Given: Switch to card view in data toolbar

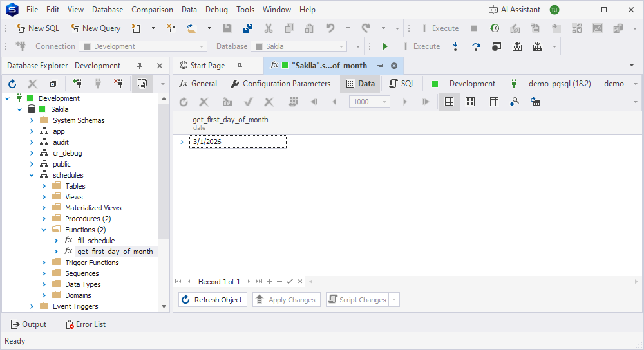Looking at the screenshot, I should [x=470, y=102].
